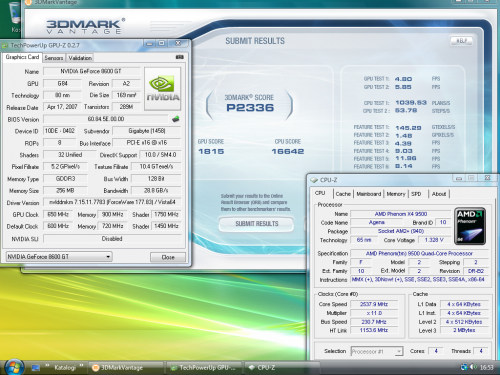Open the Windows Start orb

click(x=13, y=367)
